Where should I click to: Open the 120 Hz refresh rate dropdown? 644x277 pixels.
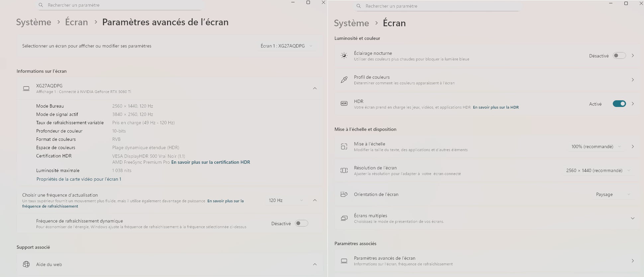[286, 200]
